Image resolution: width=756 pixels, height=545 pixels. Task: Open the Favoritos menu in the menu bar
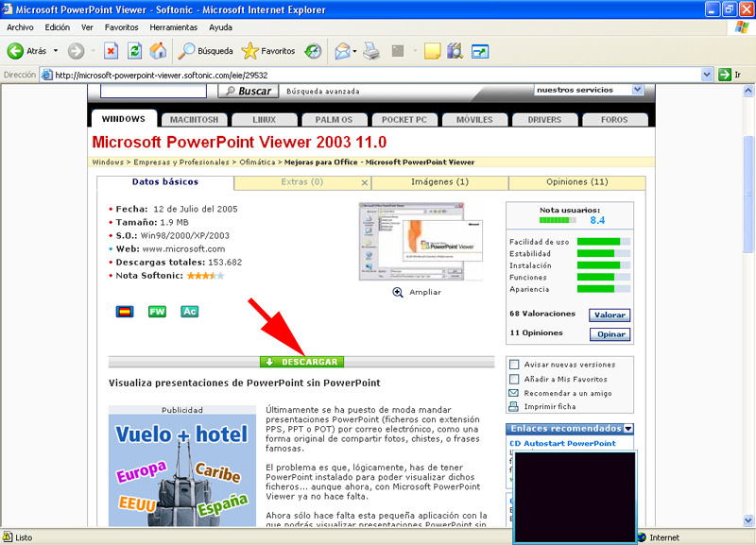coord(122,27)
